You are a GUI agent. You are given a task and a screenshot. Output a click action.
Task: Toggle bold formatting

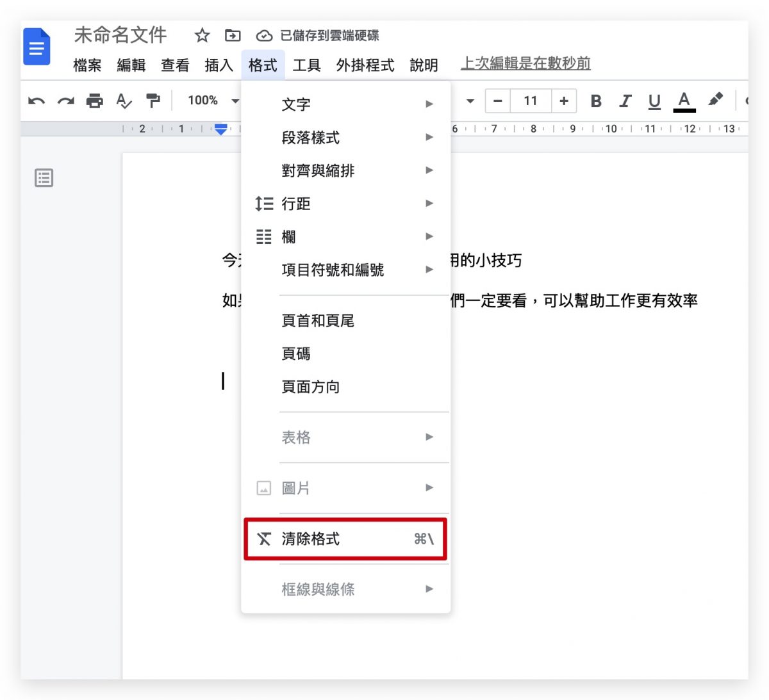pos(596,101)
